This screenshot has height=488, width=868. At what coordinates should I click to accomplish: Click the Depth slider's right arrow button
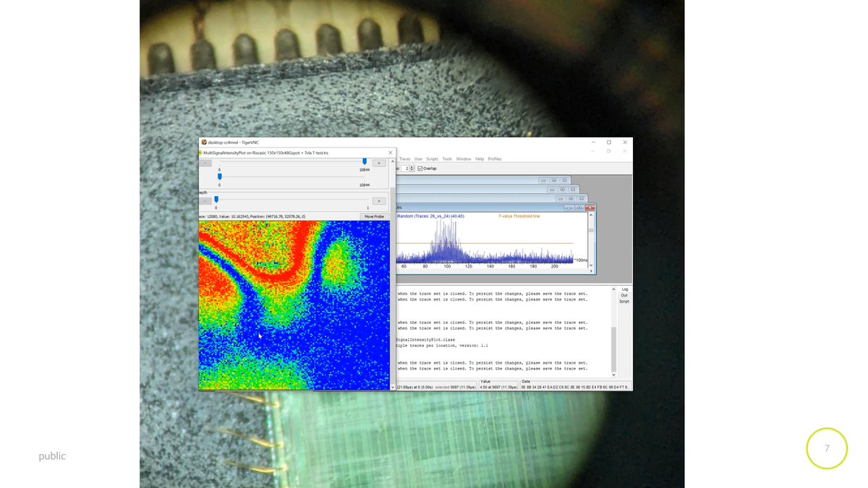(x=379, y=201)
